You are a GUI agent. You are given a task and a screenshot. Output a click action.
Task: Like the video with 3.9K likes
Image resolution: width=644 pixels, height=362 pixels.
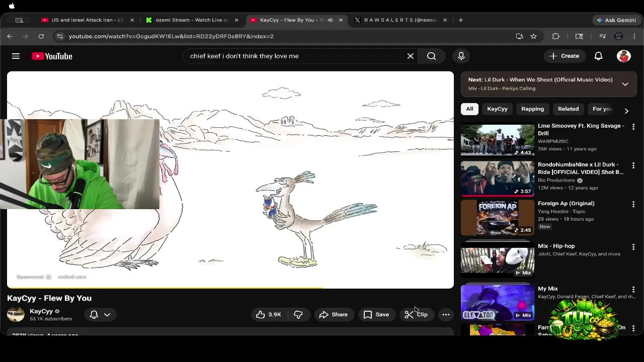269,315
